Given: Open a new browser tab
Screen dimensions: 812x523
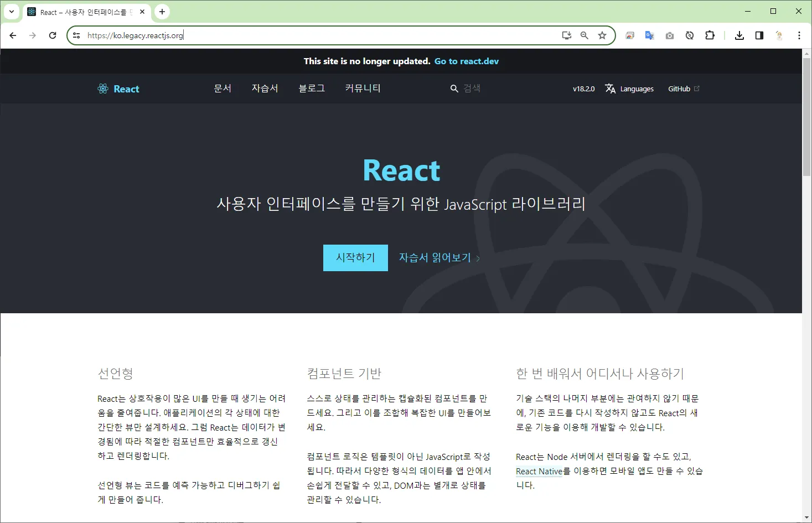Looking at the screenshot, I should [x=162, y=12].
